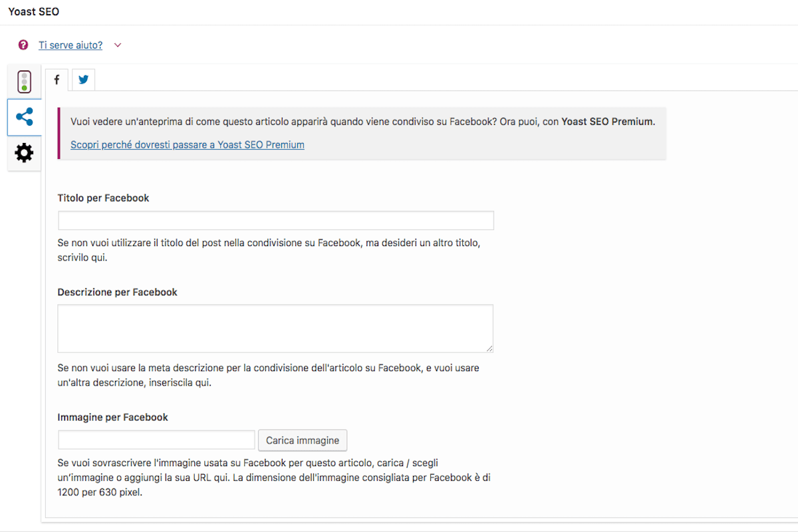Image resolution: width=798 pixels, height=532 pixels.
Task: Click the description textarea resize handle
Action: coord(489,348)
